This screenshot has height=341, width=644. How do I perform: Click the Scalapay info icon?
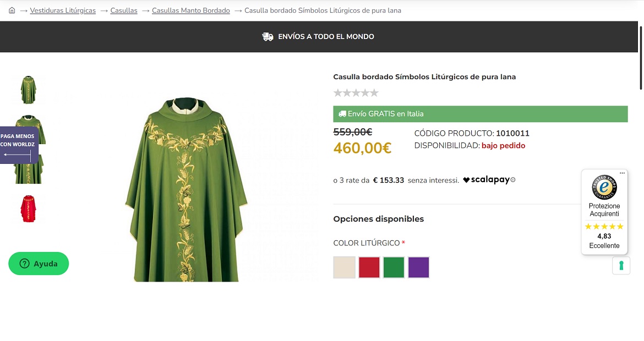513,180
